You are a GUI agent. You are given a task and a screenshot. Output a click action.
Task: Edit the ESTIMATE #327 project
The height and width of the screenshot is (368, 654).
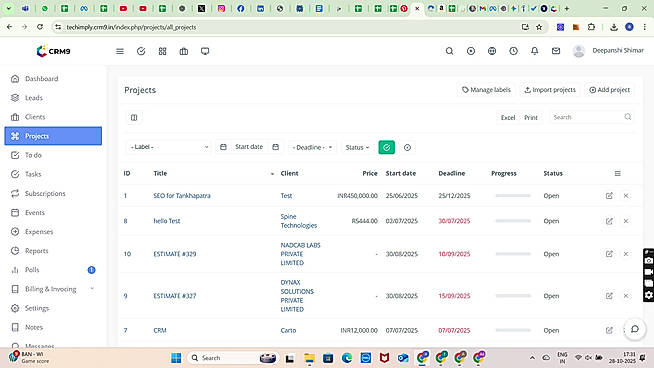click(x=609, y=296)
